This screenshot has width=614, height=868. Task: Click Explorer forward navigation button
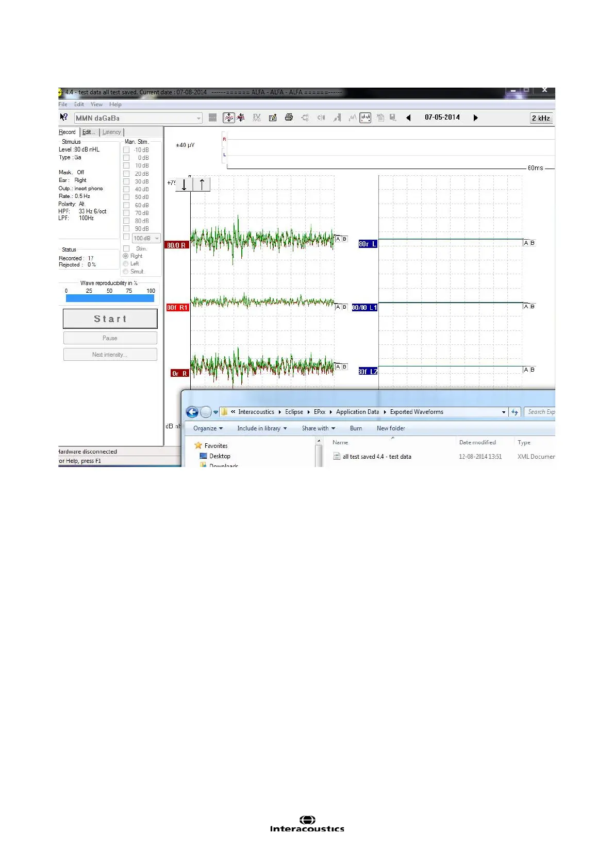[205, 412]
